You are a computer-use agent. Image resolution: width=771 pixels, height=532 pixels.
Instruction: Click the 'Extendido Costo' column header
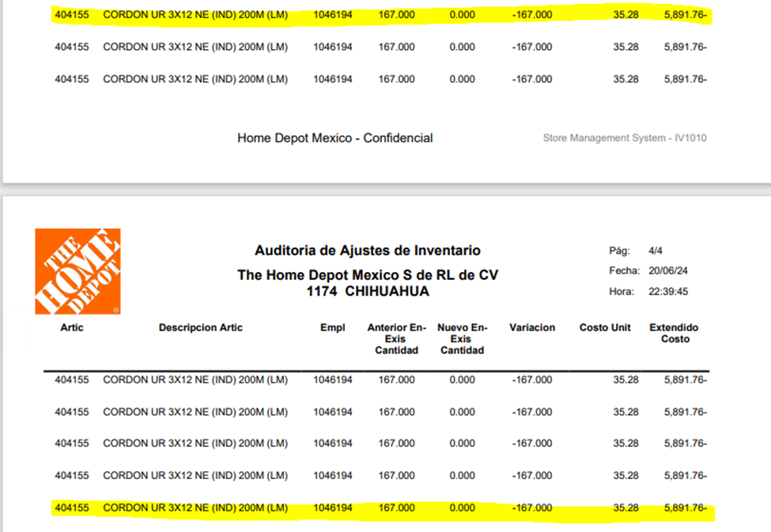pyautogui.click(x=675, y=334)
